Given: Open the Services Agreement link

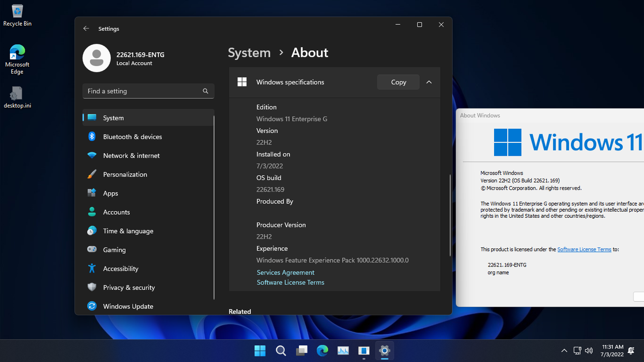Looking at the screenshot, I should click(x=285, y=273).
